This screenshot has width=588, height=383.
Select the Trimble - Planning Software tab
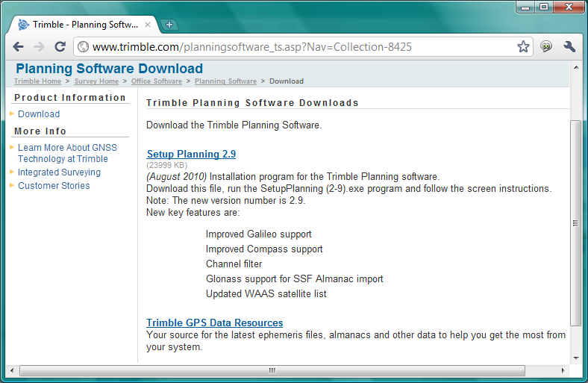click(84, 25)
